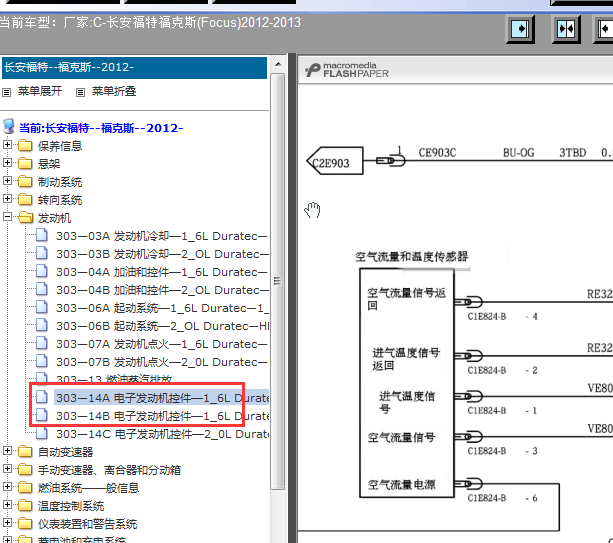Open document 303—04B 加油和控件
613x543 pixels.
click(x=162, y=290)
